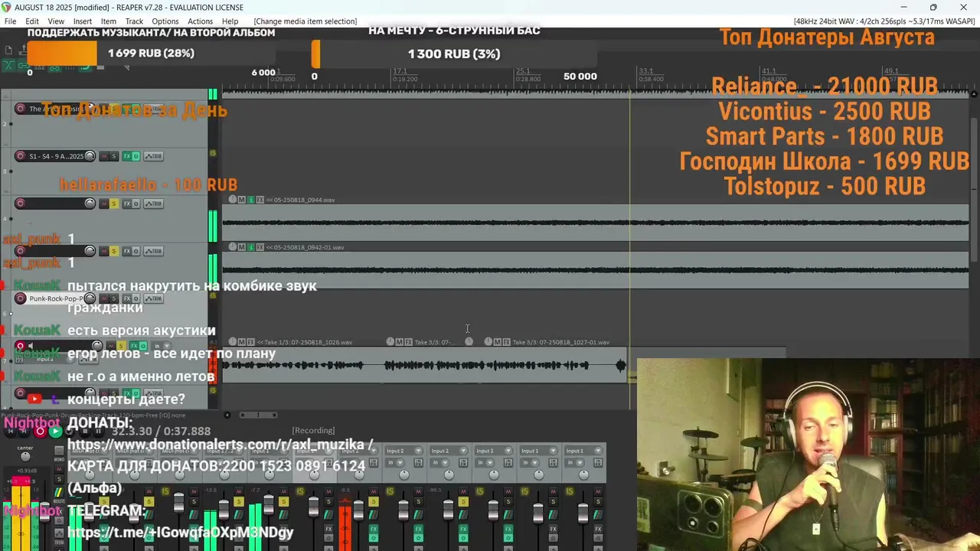
Task: Open the Options menu
Action: coord(165,21)
